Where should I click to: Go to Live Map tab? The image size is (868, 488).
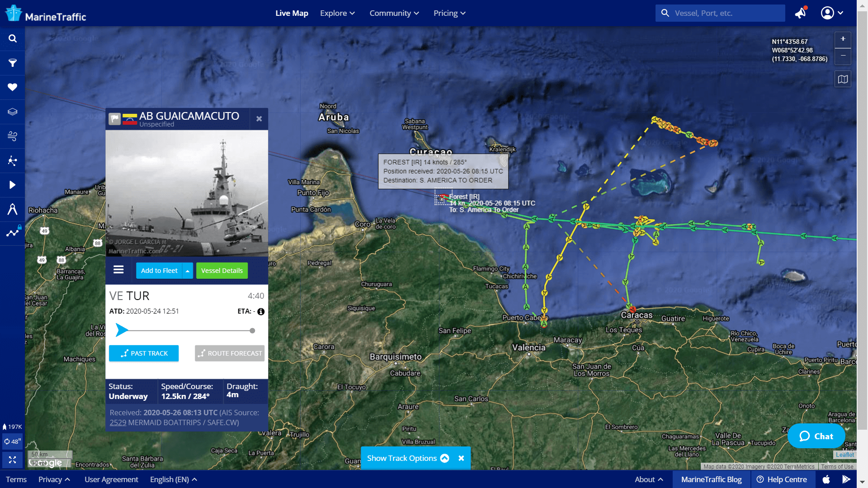(292, 13)
